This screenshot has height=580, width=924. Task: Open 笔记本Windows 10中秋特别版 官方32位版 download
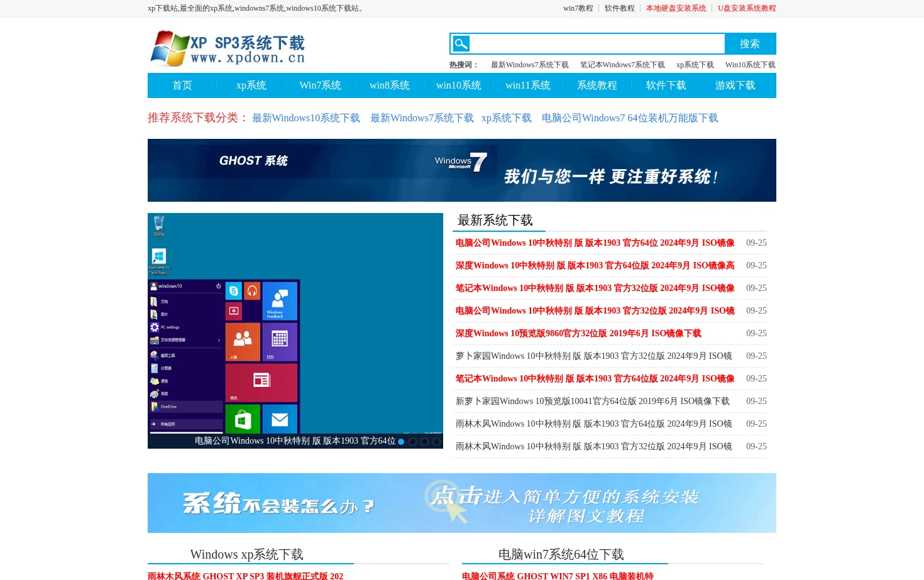(x=595, y=288)
